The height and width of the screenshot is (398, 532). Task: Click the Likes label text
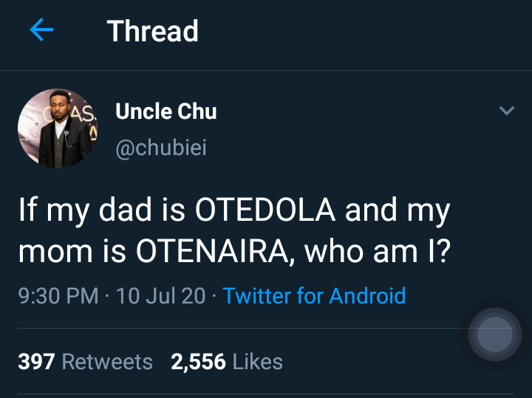258,361
